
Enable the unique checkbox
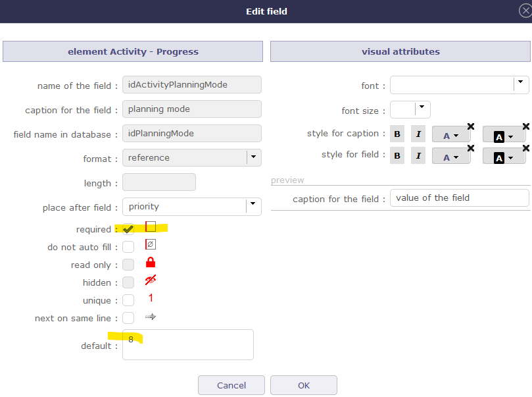(128, 300)
